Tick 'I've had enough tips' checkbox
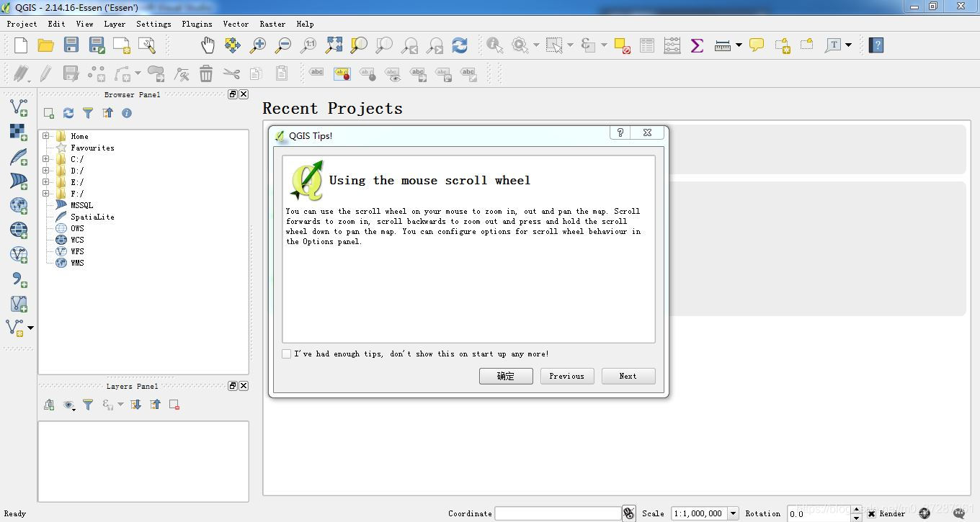The image size is (980, 522). pyautogui.click(x=287, y=354)
